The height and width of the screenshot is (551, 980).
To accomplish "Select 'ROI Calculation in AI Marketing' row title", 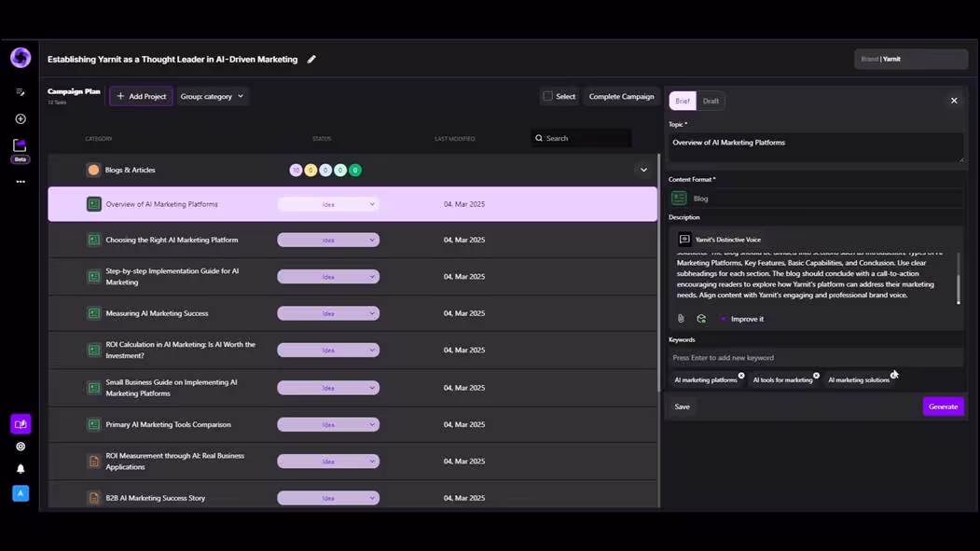I will pyautogui.click(x=180, y=350).
